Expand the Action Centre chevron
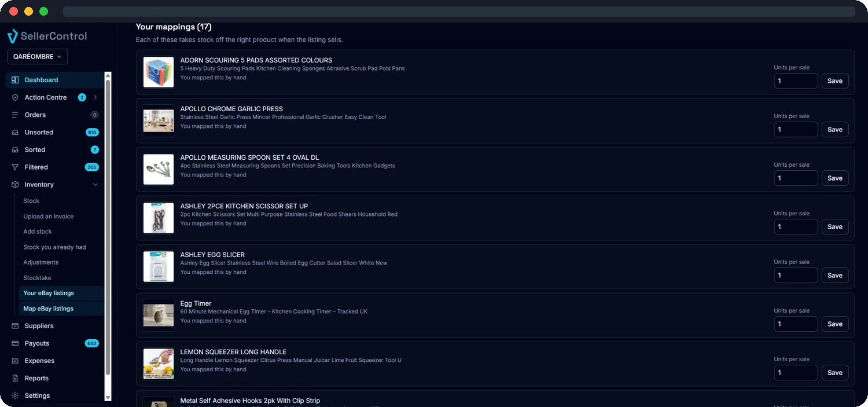 coord(95,97)
